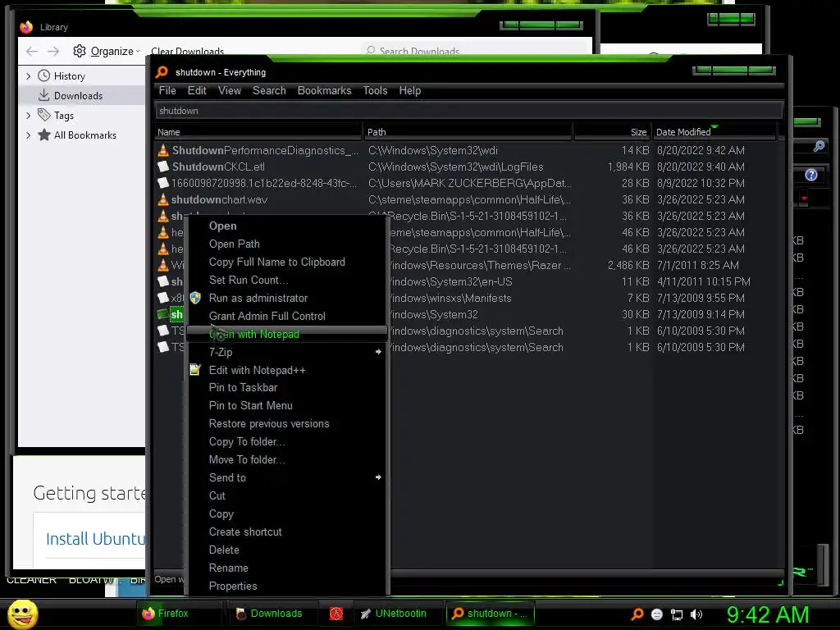Select Tags in Library sidebar

pos(64,116)
